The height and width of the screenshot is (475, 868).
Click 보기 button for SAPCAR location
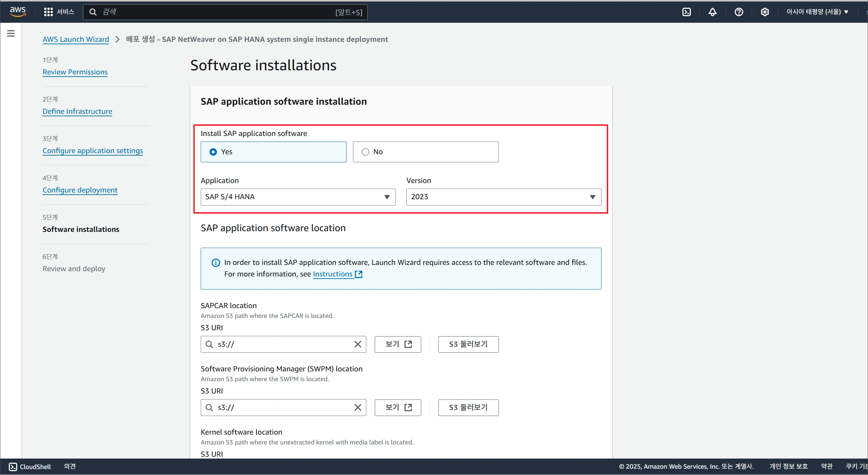click(398, 344)
